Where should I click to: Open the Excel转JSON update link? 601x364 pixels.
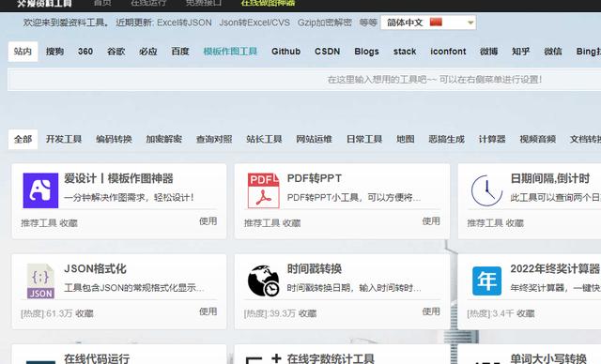[184, 23]
